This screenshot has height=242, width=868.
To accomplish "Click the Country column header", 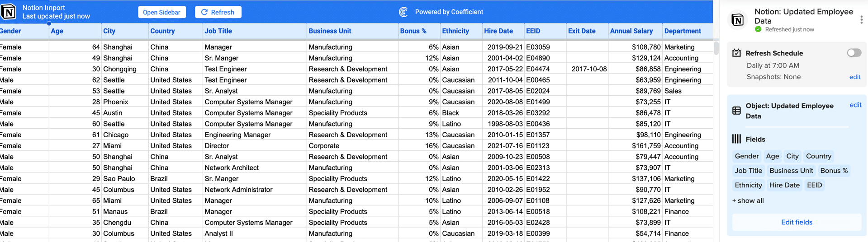I will 176,31.
